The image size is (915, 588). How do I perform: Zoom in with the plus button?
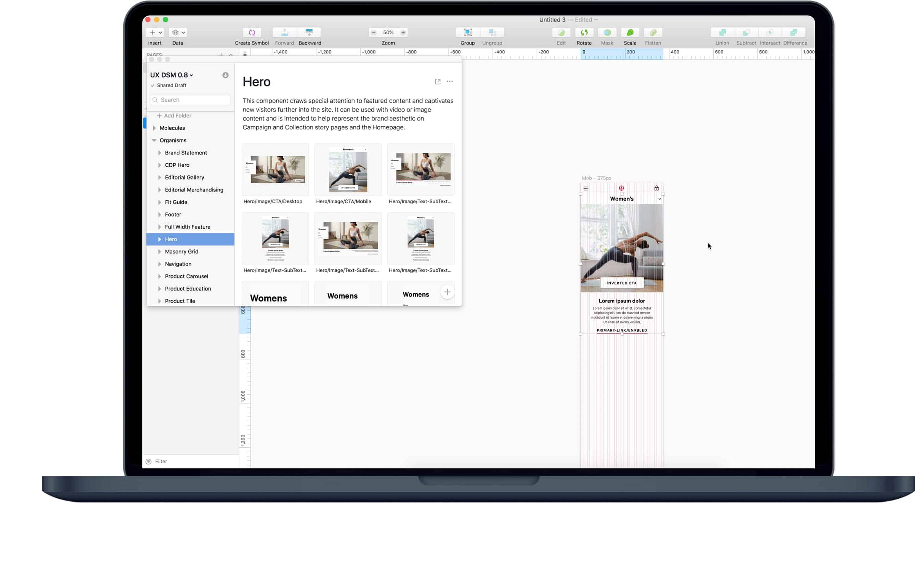tap(403, 32)
